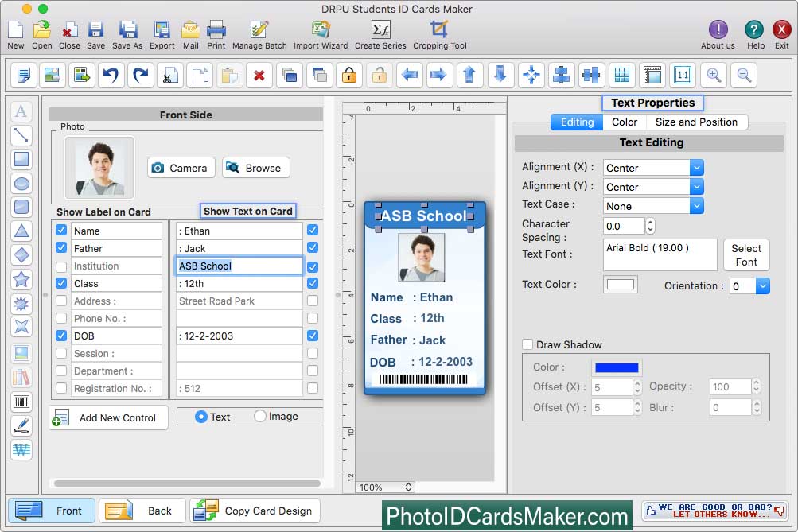The width and height of the screenshot is (798, 532).
Task: Select the barcode tool in sidebar
Action: (21, 402)
